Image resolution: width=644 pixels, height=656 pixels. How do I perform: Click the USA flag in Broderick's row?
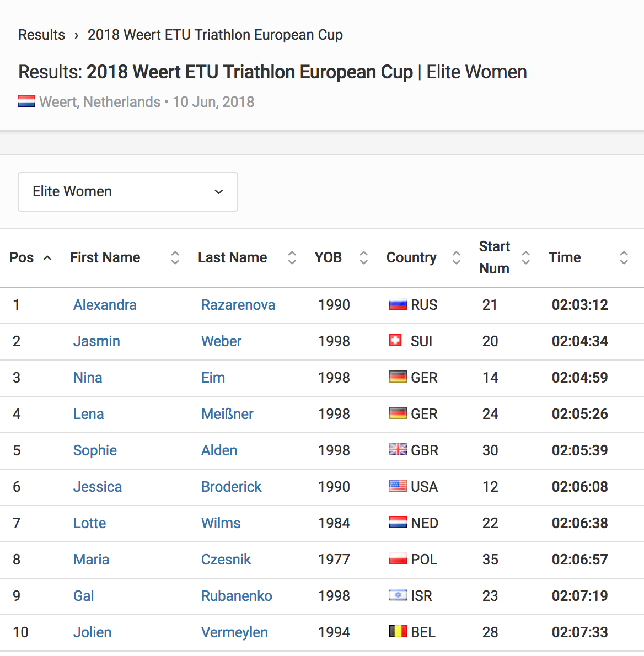pyautogui.click(x=398, y=486)
